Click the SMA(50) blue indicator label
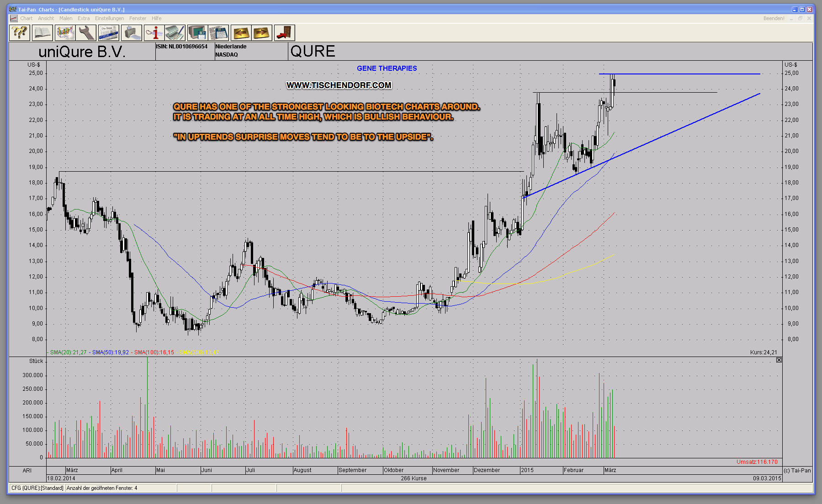The image size is (822, 504). 110,352
